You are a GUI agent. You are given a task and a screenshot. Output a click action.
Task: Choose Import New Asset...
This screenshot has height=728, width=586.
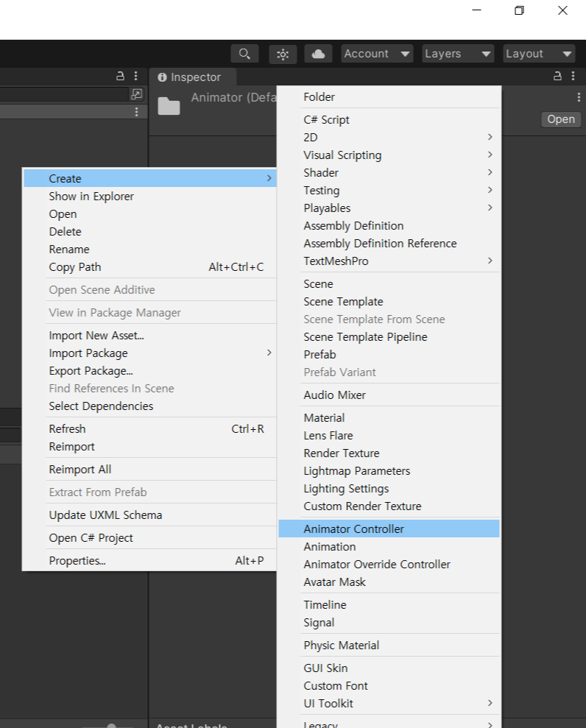(150, 335)
